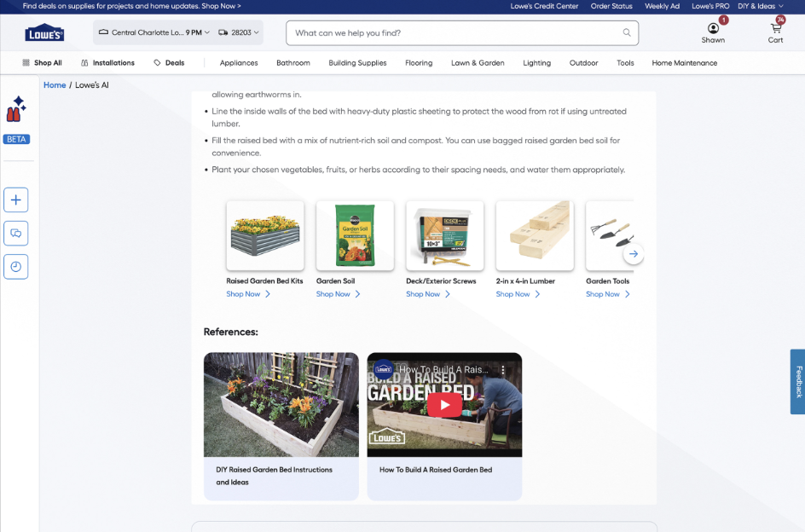The image size is (805, 532).
Task: Open the Outdoor menu
Action: point(584,62)
